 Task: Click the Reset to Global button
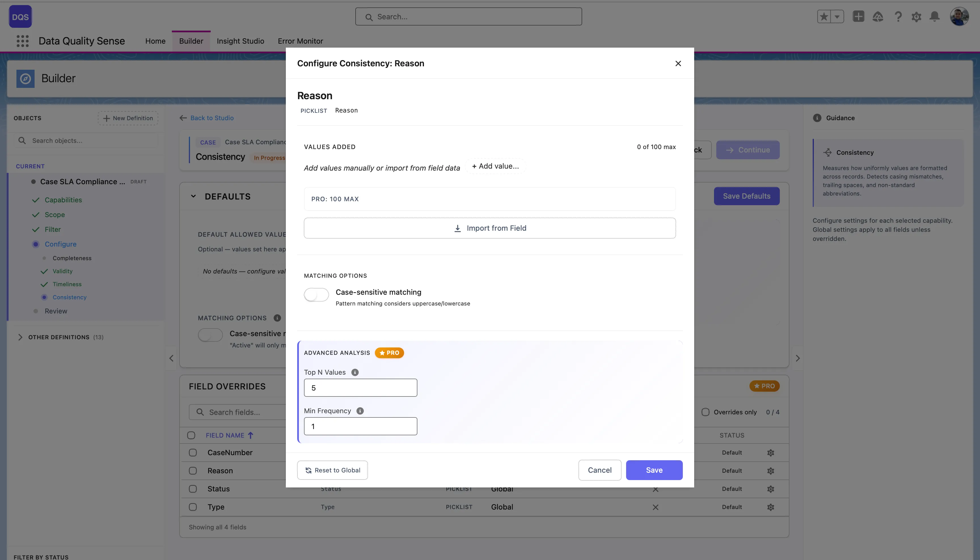pyautogui.click(x=332, y=470)
